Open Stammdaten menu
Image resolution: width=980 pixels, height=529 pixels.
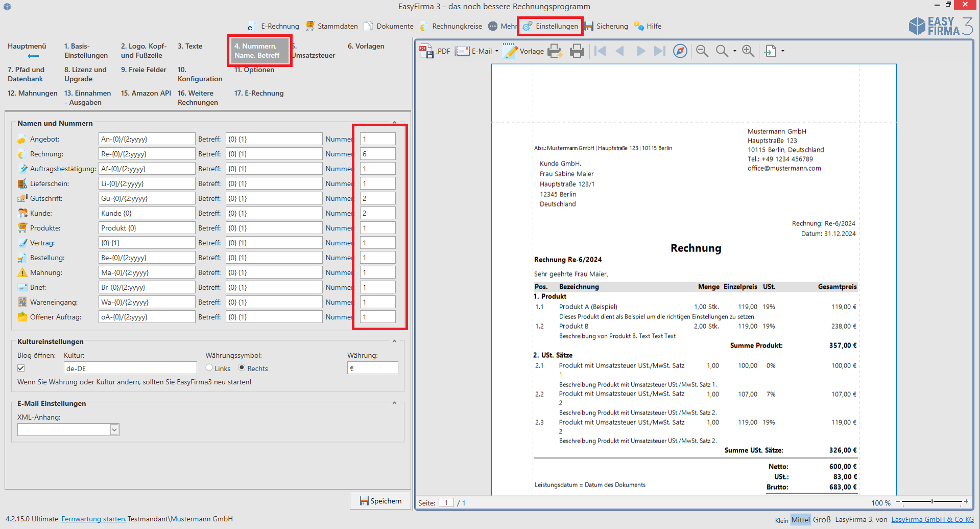pyautogui.click(x=331, y=26)
